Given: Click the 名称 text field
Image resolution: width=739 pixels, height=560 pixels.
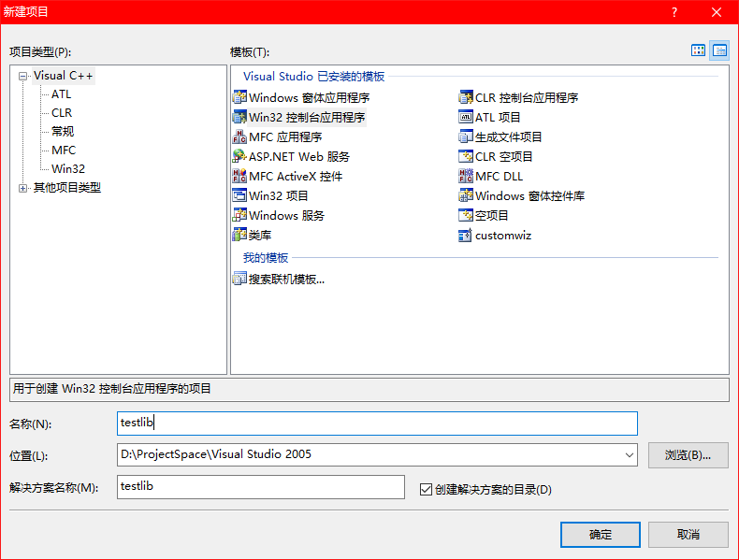Looking at the screenshot, I should tap(377, 424).
